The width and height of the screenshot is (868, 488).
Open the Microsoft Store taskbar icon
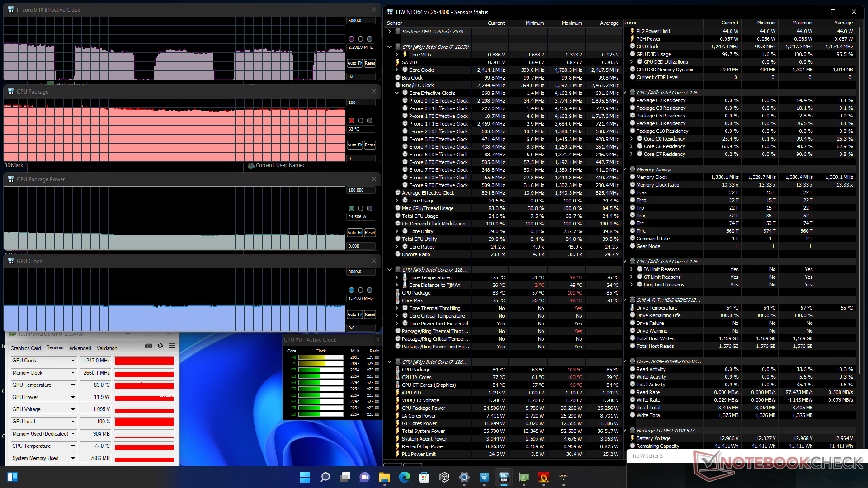click(424, 477)
